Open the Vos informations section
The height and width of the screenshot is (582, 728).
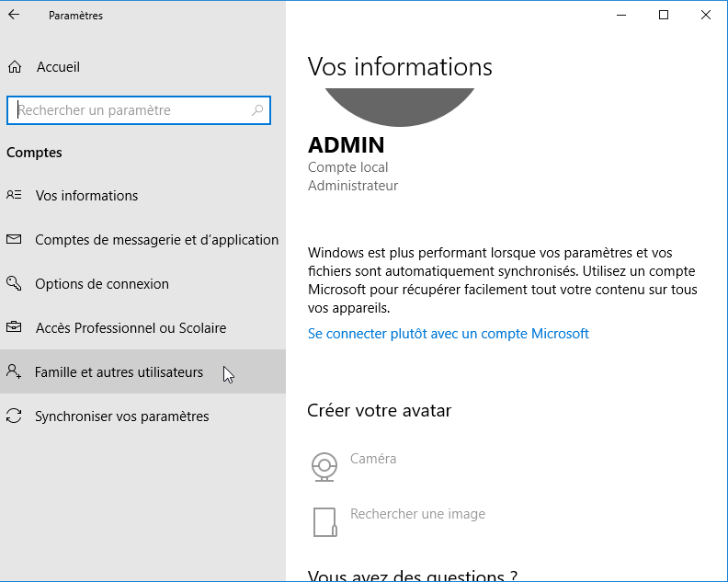pyautogui.click(x=86, y=196)
